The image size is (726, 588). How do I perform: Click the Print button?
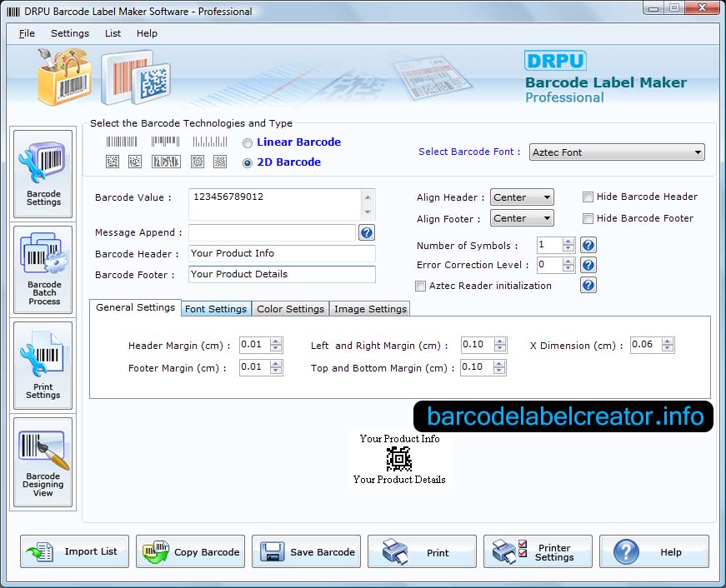pyautogui.click(x=422, y=551)
